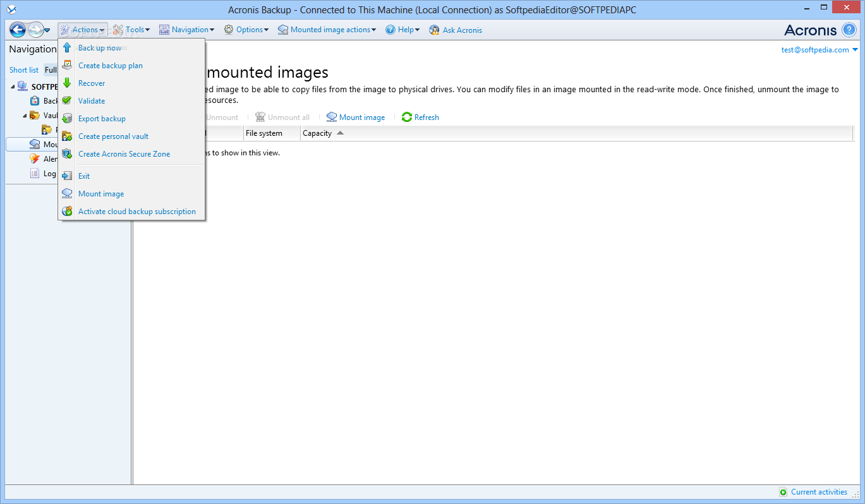Click the Unmount all toolbar button
865x504 pixels.
pyautogui.click(x=282, y=117)
